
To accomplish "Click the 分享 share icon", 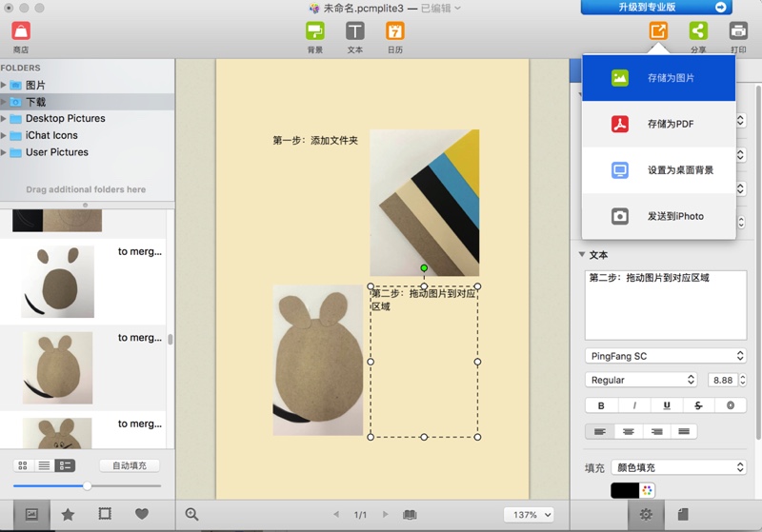I will tap(698, 31).
